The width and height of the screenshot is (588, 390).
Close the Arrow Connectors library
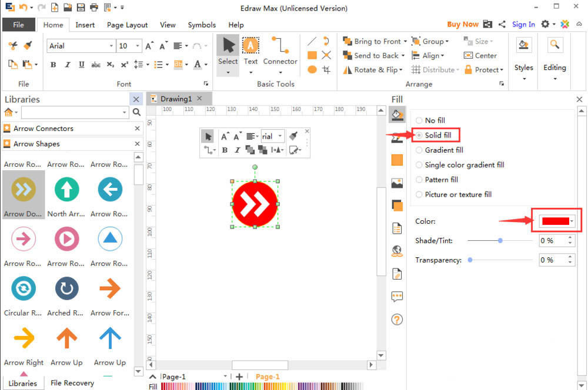[137, 129]
